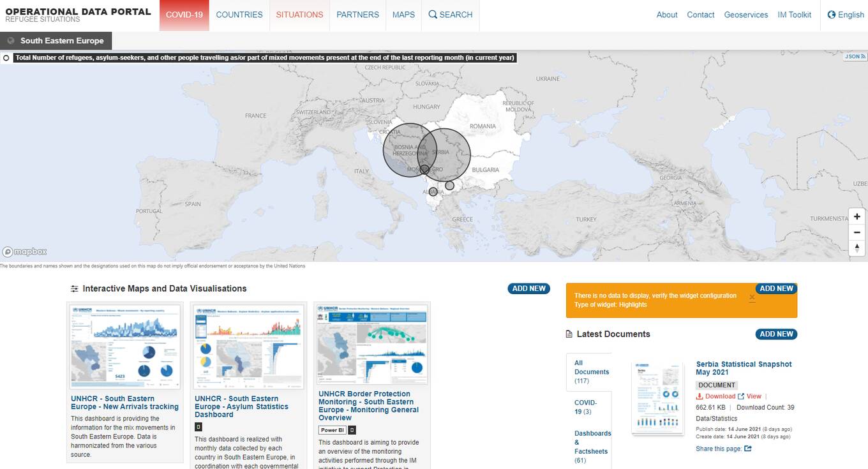
Task: Open the Serbia Statistical Snapshot document thumbnail
Action: click(x=657, y=398)
